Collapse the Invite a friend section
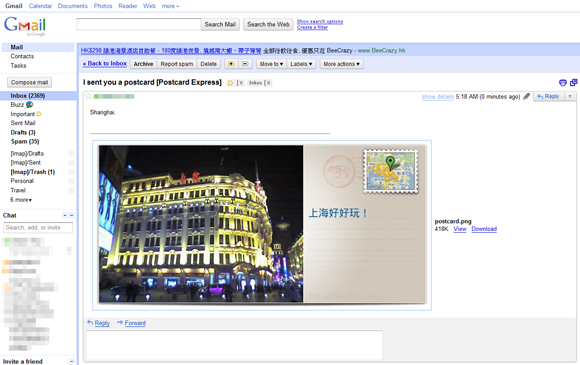Screen dimensions: 580x365 [x=72, y=361]
